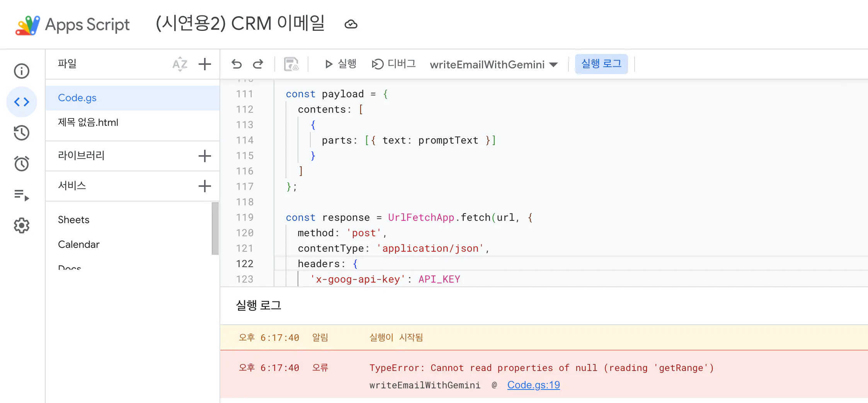Image resolution: width=868 pixels, height=403 pixels.
Task: Check the cloud save status icon
Action: (351, 24)
